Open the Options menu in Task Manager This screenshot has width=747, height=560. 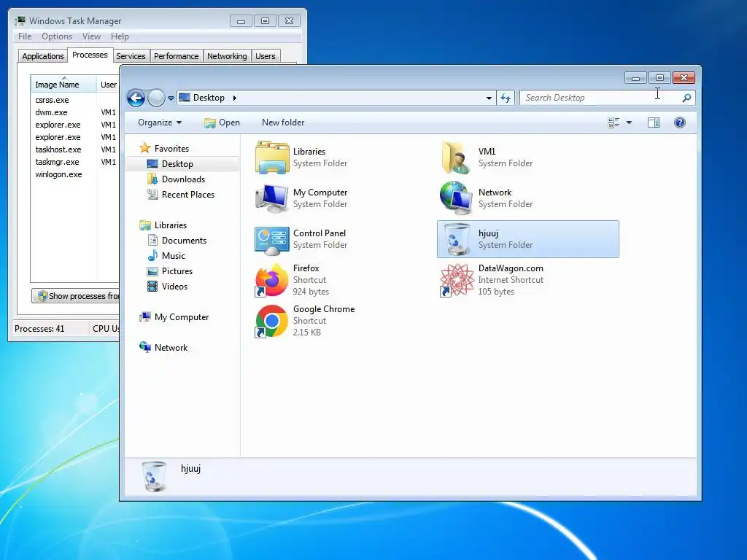57,36
